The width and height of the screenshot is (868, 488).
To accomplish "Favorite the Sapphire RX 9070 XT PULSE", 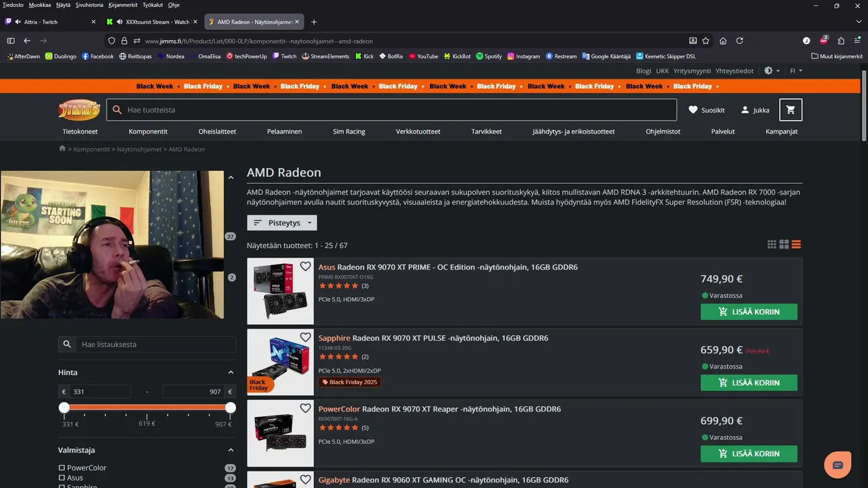I will point(305,338).
